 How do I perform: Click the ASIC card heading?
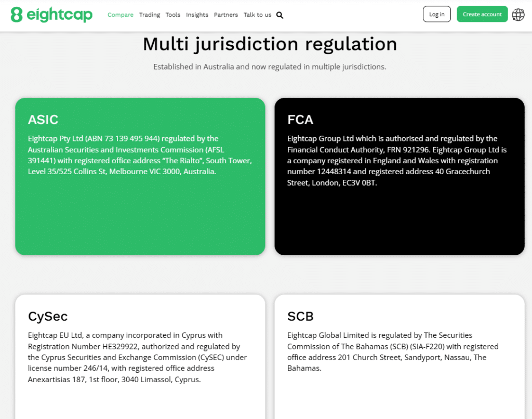pos(43,120)
